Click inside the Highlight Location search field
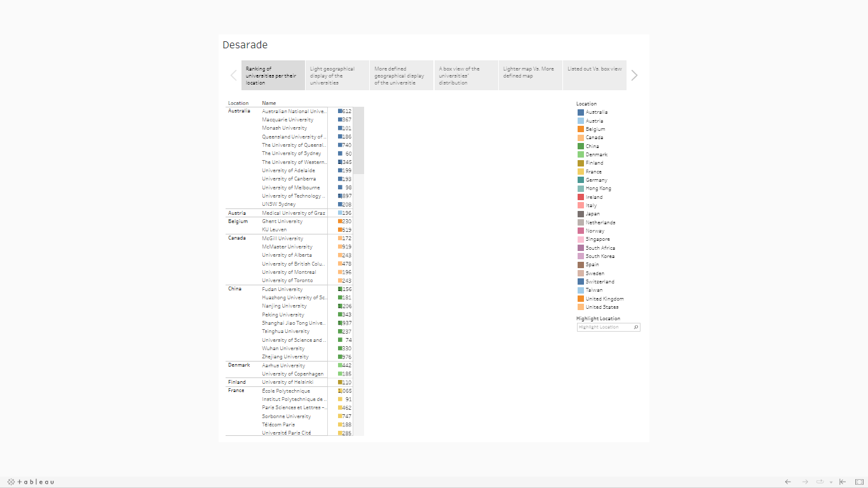 pyautogui.click(x=604, y=327)
